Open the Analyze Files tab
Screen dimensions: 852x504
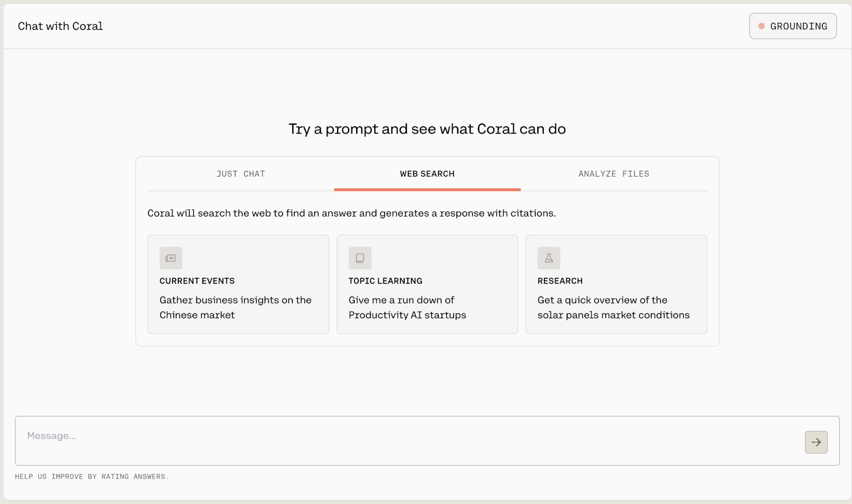click(613, 174)
